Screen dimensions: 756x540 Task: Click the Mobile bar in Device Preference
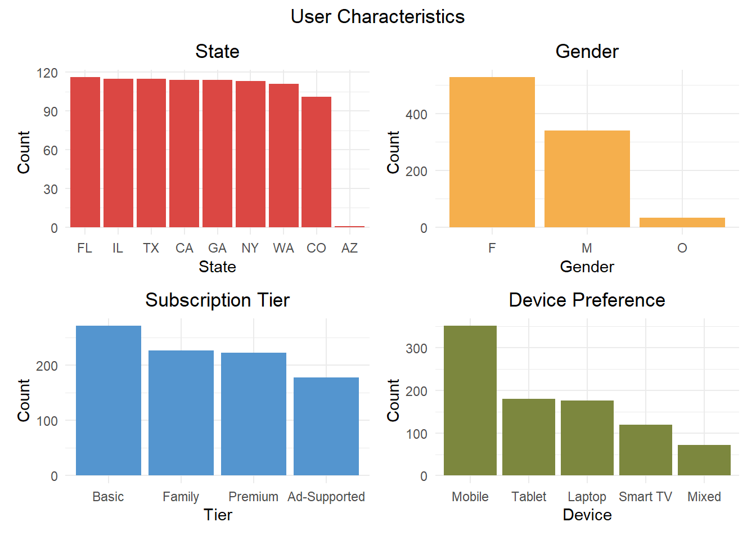(x=470, y=400)
